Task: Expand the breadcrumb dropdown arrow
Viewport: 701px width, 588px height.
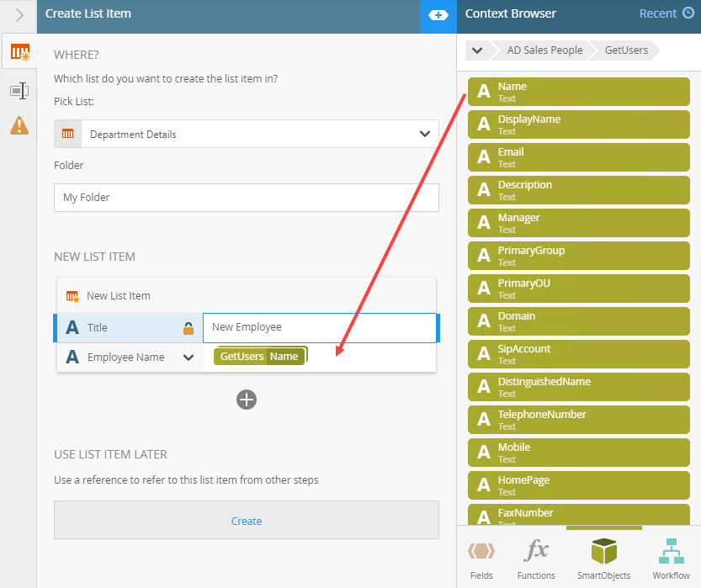Action: point(477,50)
